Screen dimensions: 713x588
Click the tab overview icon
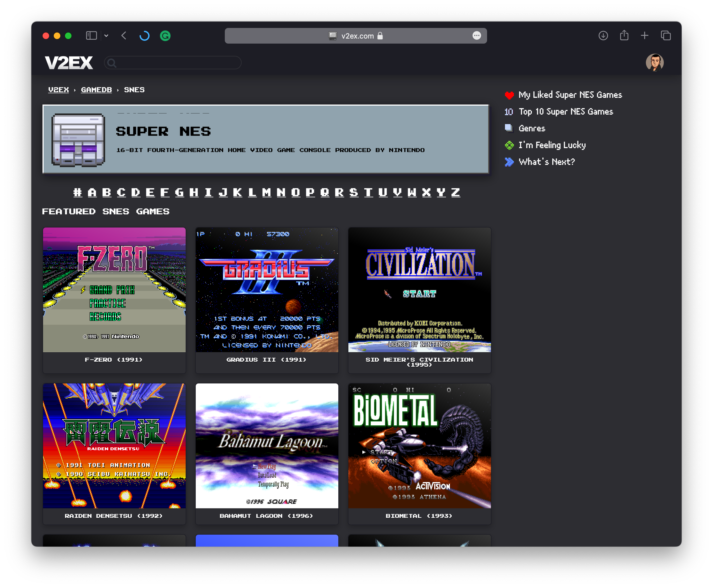[x=665, y=35]
